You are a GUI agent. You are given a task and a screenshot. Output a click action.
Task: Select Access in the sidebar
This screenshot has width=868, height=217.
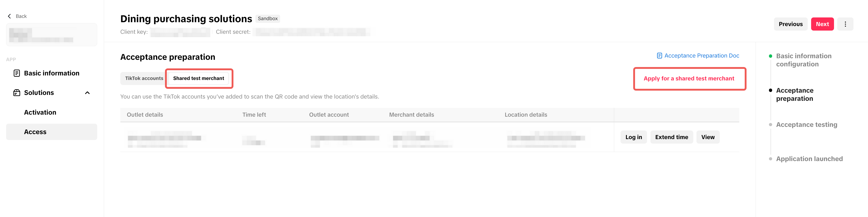click(x=35, y=132)
